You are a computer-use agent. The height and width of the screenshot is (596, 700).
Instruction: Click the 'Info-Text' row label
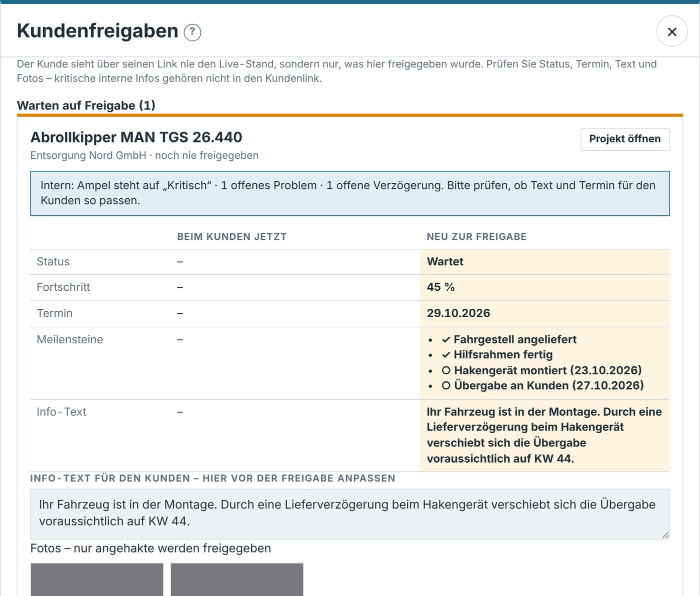point(61,412)
